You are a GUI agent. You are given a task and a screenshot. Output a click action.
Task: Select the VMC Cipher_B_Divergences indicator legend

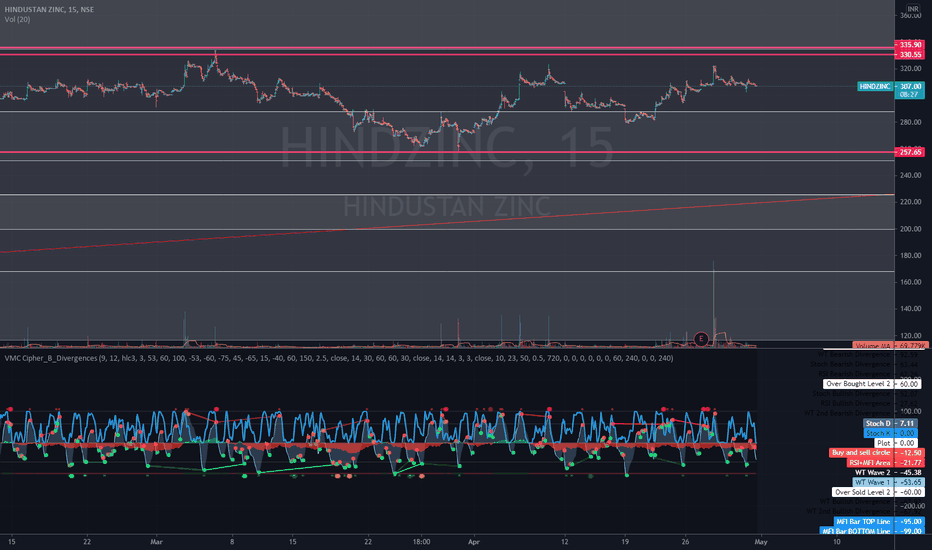(339, 358)
